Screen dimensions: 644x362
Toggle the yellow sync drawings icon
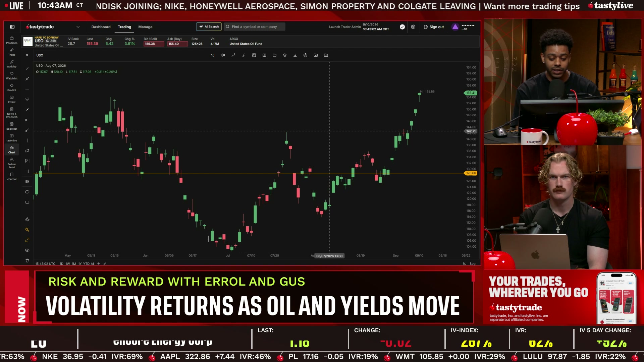click(27, 240)
